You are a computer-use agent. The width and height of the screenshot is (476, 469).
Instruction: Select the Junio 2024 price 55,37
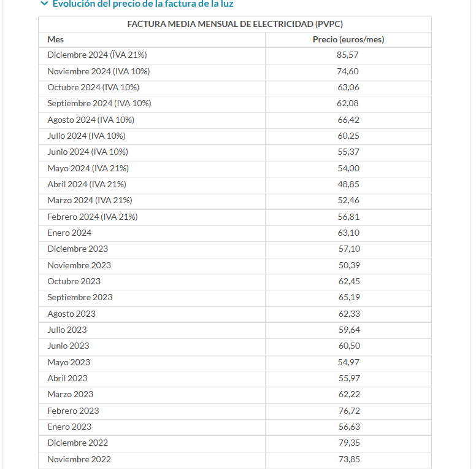pyautogui.click(x=348, y=152)
